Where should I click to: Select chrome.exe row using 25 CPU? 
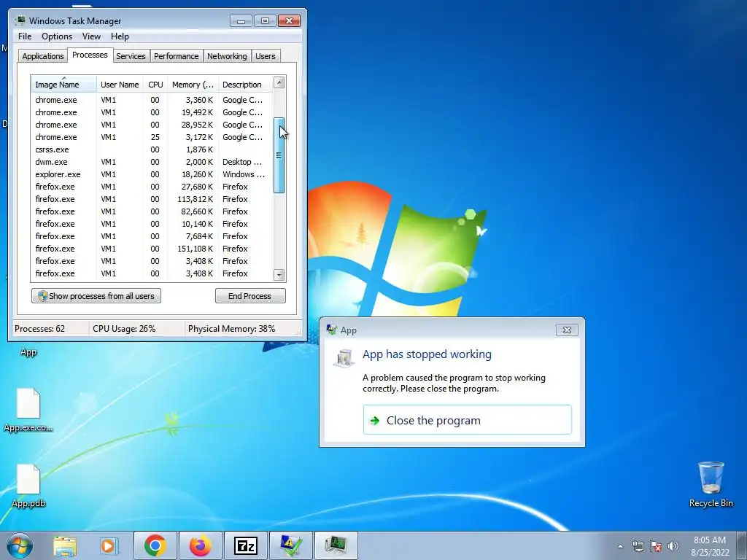click(152, 137)
